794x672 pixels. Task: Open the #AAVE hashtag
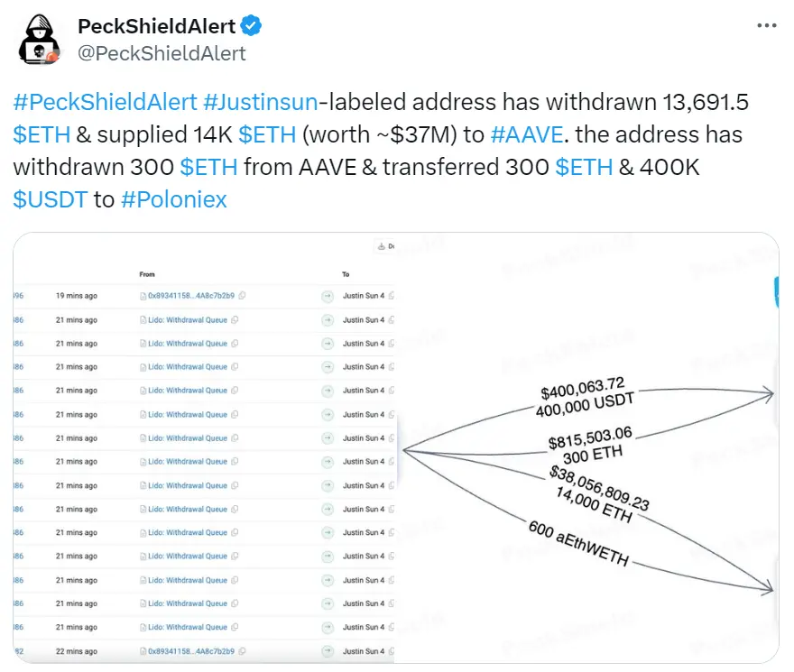[x=525, y=134]
